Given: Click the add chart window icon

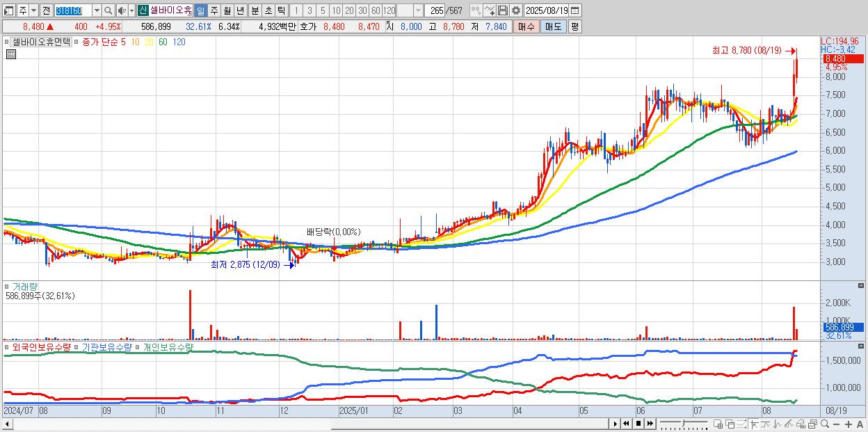Looking at the screenshot, I should (x=718, y=424).
